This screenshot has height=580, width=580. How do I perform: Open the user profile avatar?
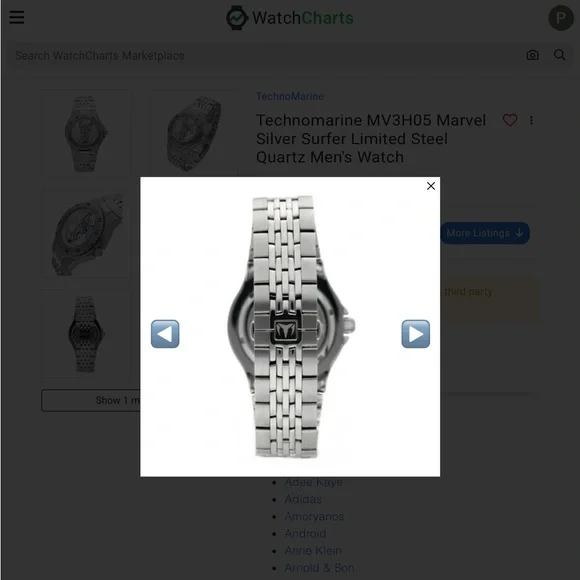coord(561,18)
